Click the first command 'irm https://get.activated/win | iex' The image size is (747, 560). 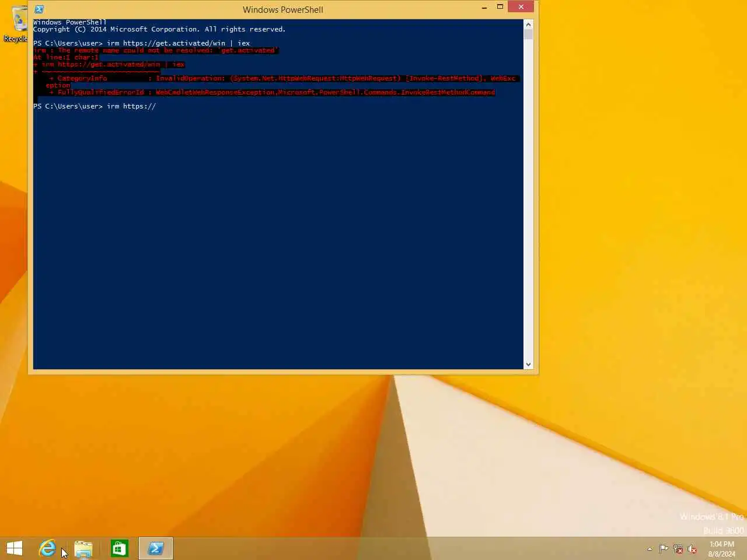pos(178,43)
